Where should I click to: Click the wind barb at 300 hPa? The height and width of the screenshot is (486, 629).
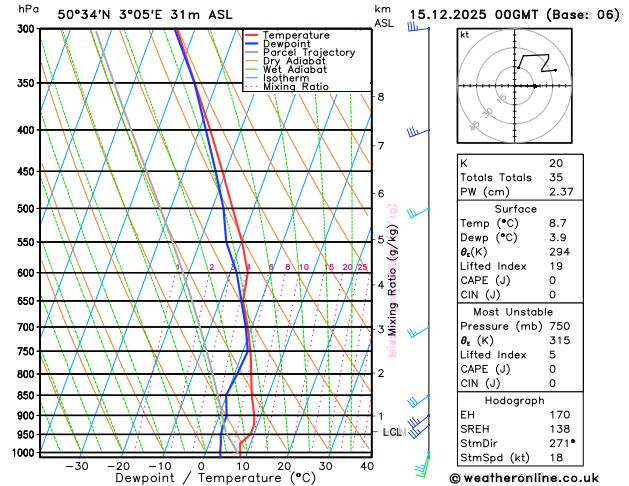418,27
